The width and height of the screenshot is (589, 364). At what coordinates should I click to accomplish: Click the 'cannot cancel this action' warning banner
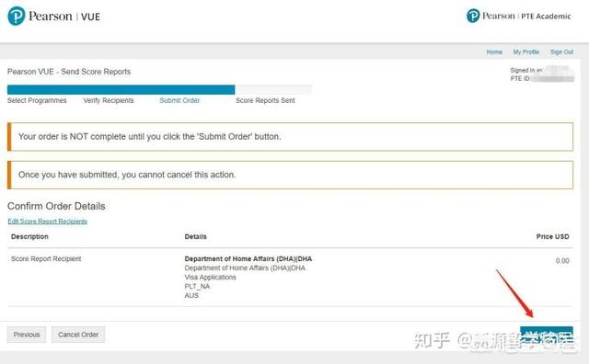291,175
